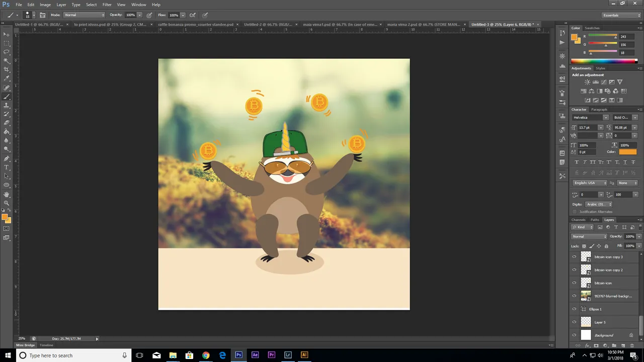This screenshot has width=644, height=362.
Task: Hide the bitcoin-icon copy 2 layer
Action: pos(574,270)
